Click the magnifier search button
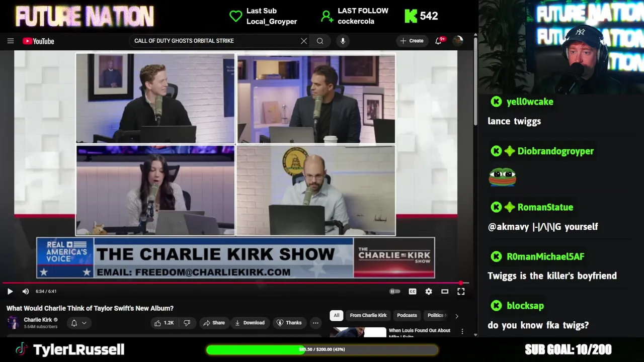 (x=320, y=41)
